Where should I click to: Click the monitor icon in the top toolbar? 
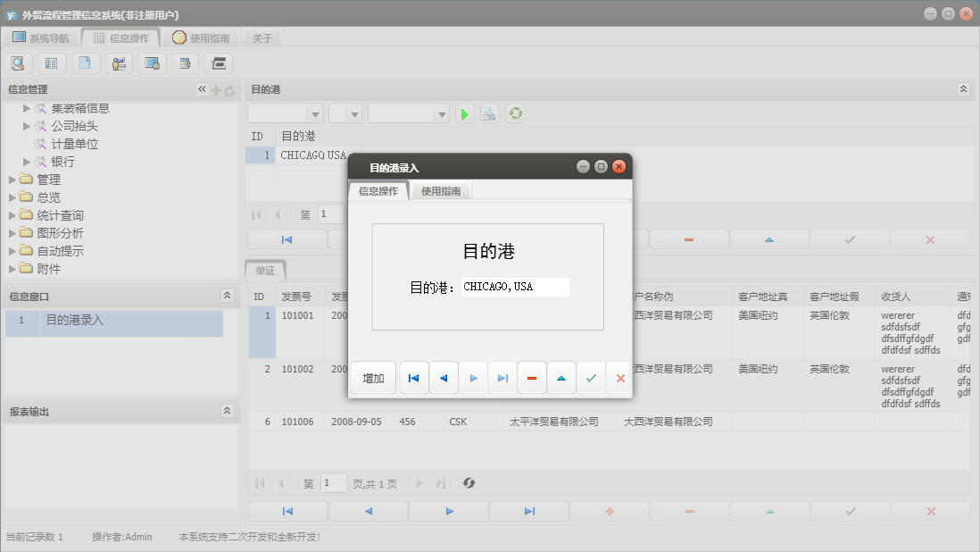click(152, 63)
